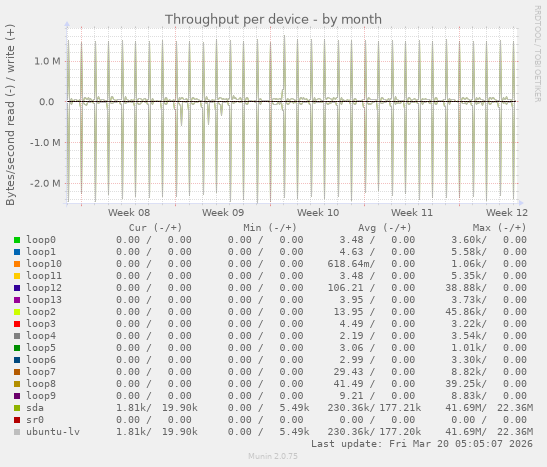The image size is (547, 467).
Task: Click the loop2 lime legend swatch
Action: (x=17, y=312)
